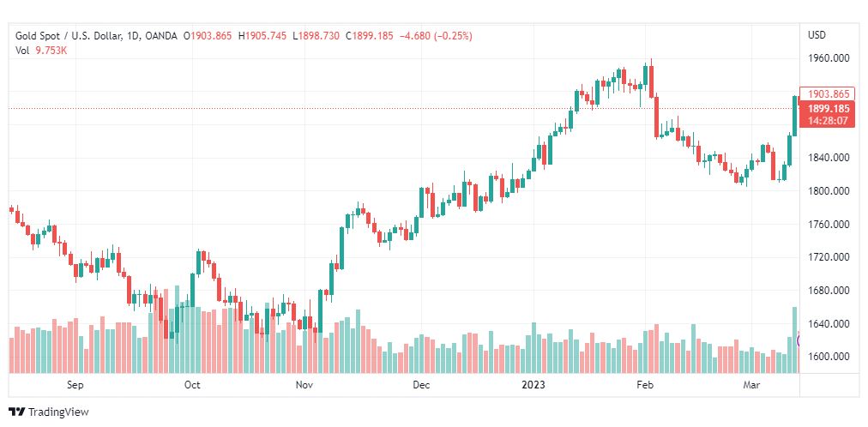Click the 14:28:07 countdown timer label
This screenshot has width=868, height=427.
(829, 121)
